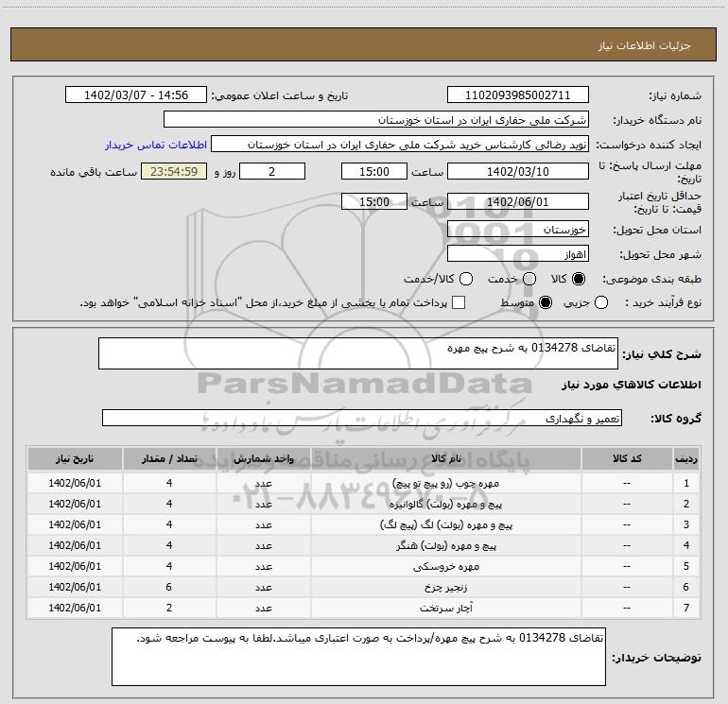
Task: Select row پیچ و مهره (بولت) لگ
Action: [364, 524]
